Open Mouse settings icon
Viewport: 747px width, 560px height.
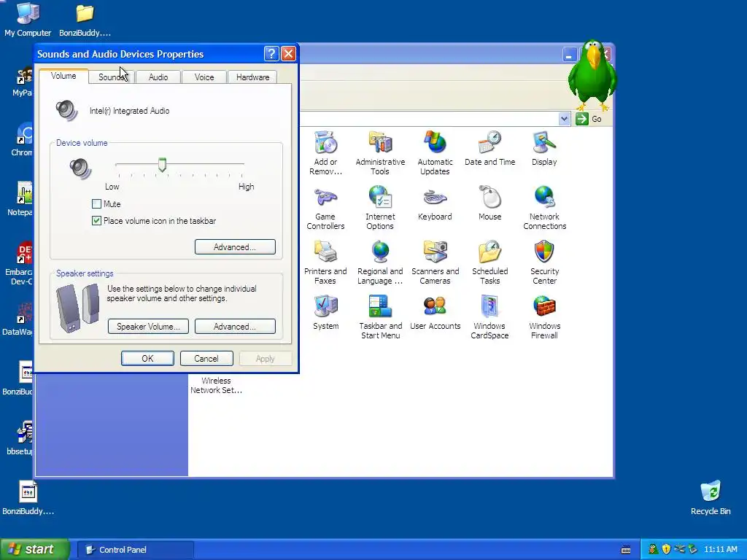coord(489,203)
